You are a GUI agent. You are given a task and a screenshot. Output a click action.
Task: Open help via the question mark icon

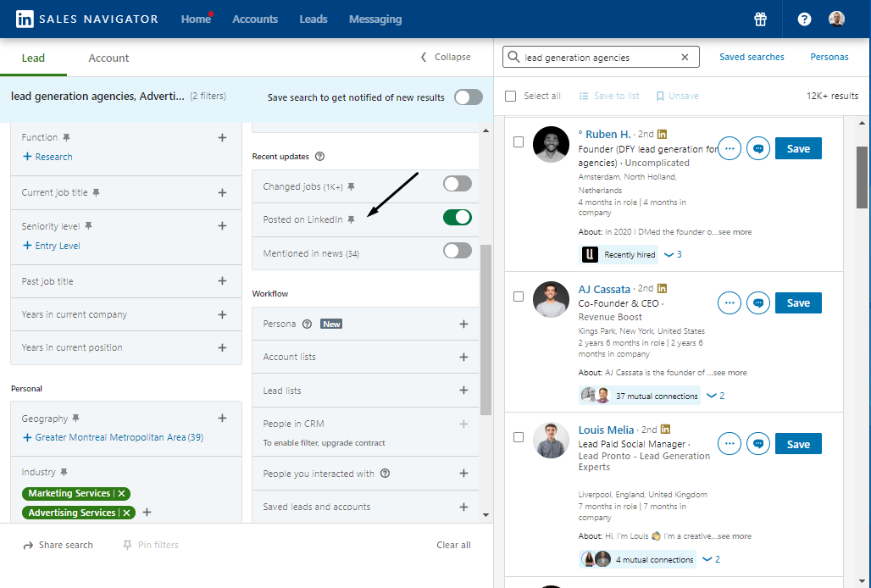pos(803,19)
